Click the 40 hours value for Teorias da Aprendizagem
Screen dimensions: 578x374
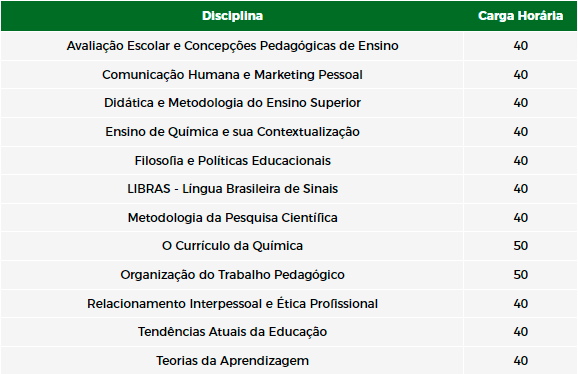520,361
